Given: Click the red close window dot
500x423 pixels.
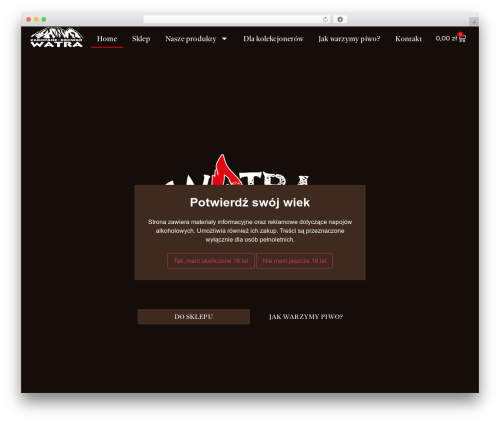Looking at the screenshot, I should [29, 19].
